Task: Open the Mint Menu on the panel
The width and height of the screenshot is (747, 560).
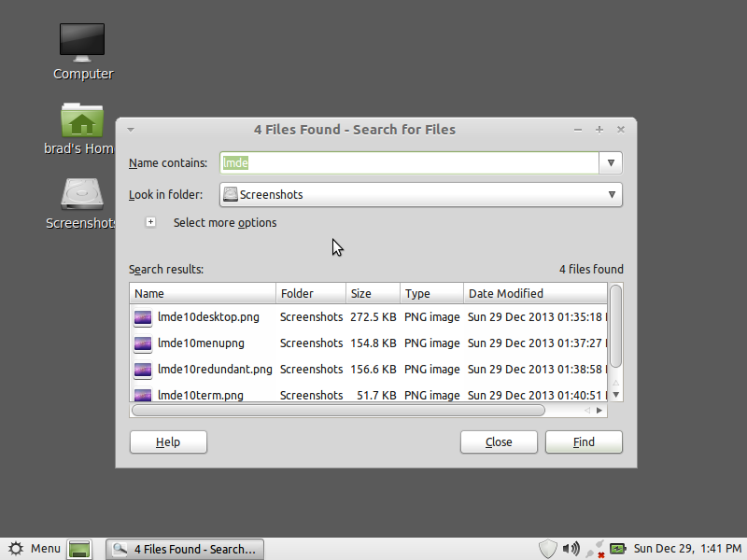Action: coord(35,549)
